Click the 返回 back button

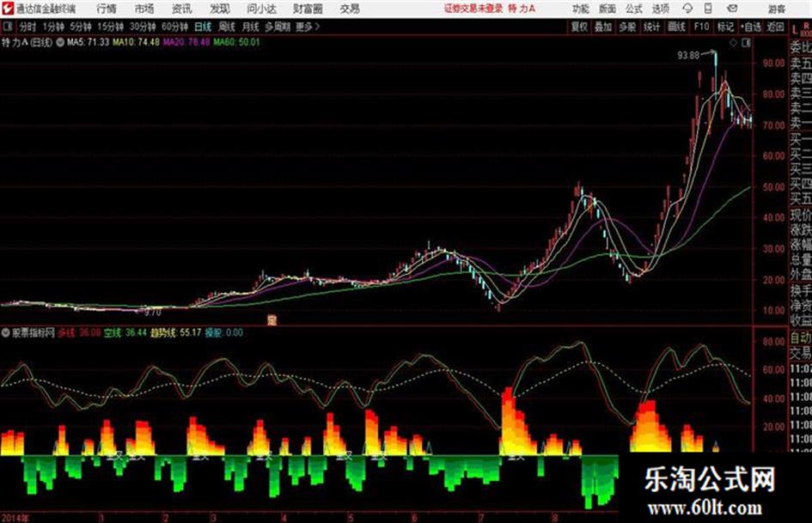click(775, 27)
